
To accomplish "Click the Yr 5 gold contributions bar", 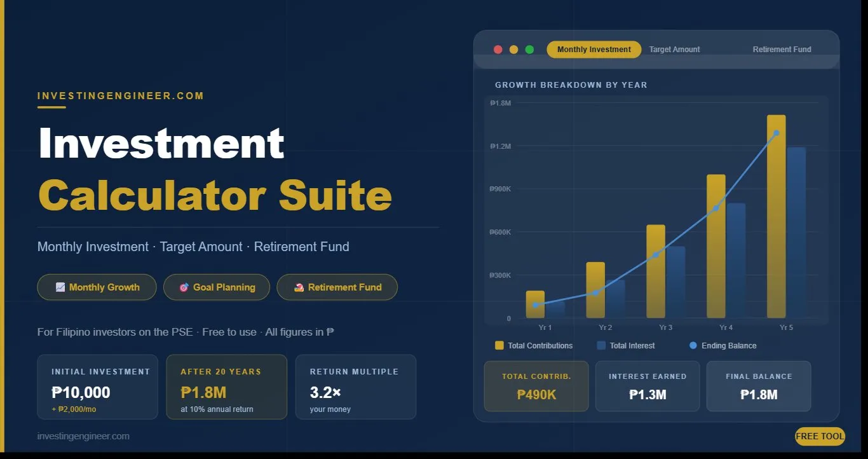I will click(776, 216).
